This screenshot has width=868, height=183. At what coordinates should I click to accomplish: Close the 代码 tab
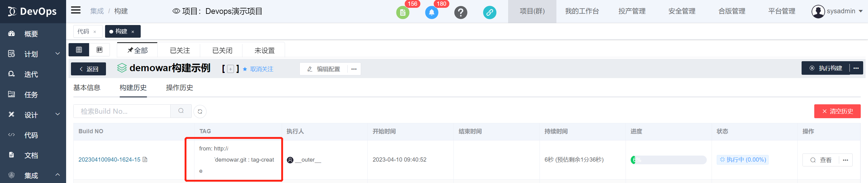click(x=95, y=32)
